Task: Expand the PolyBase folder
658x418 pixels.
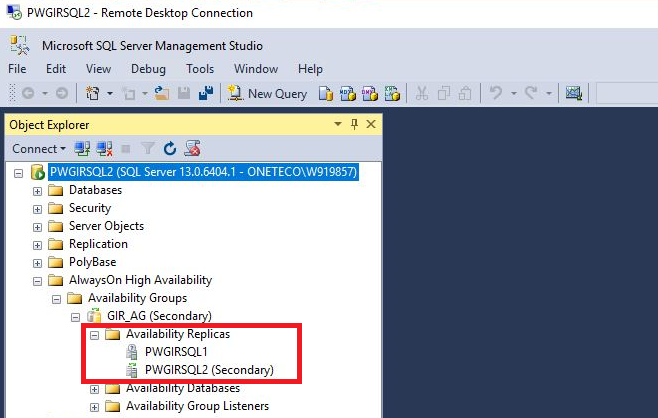Action: pos(37,264)
